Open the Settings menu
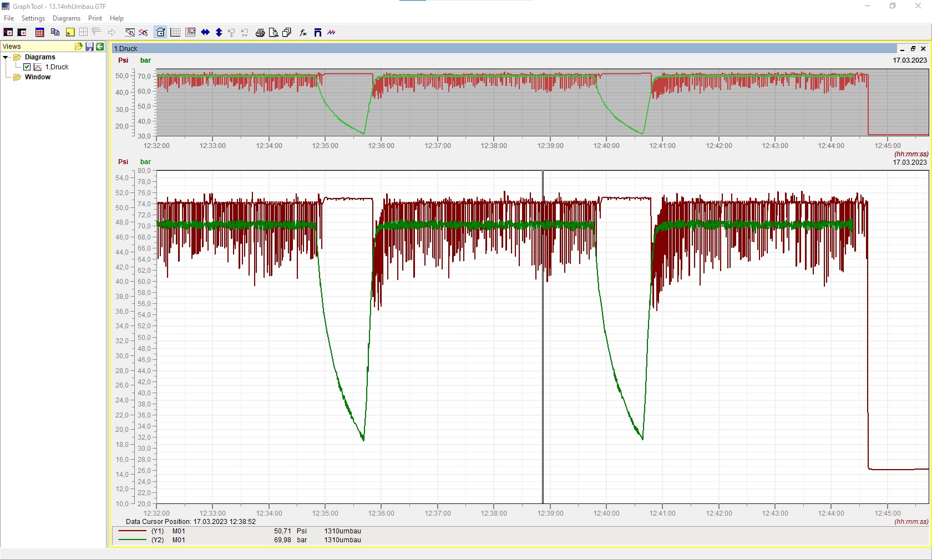Screen dimensions: 932x560 [33, 18]
